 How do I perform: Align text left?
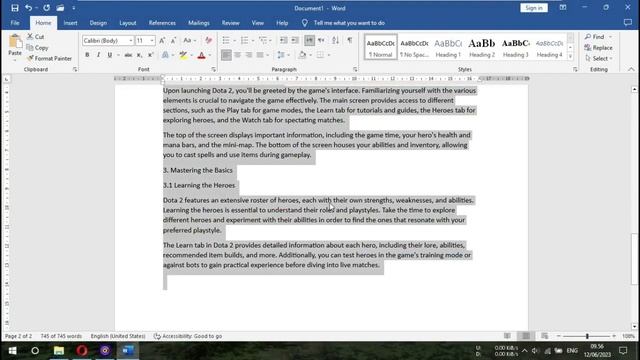click(x=226, y=55)
